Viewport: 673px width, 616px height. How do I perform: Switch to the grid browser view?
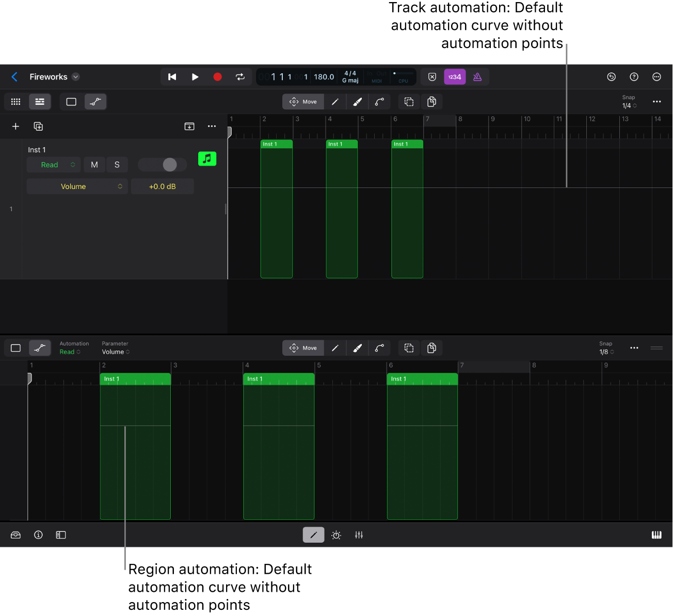coord(16,102)
